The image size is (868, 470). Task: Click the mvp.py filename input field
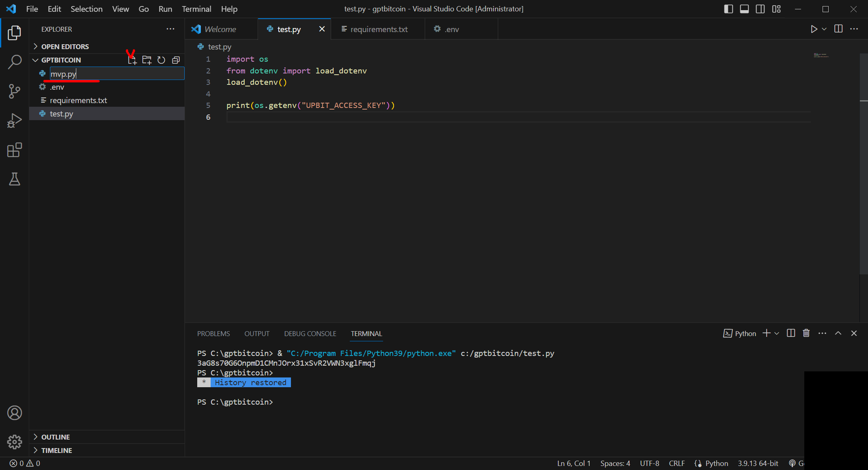coord(117,74)
